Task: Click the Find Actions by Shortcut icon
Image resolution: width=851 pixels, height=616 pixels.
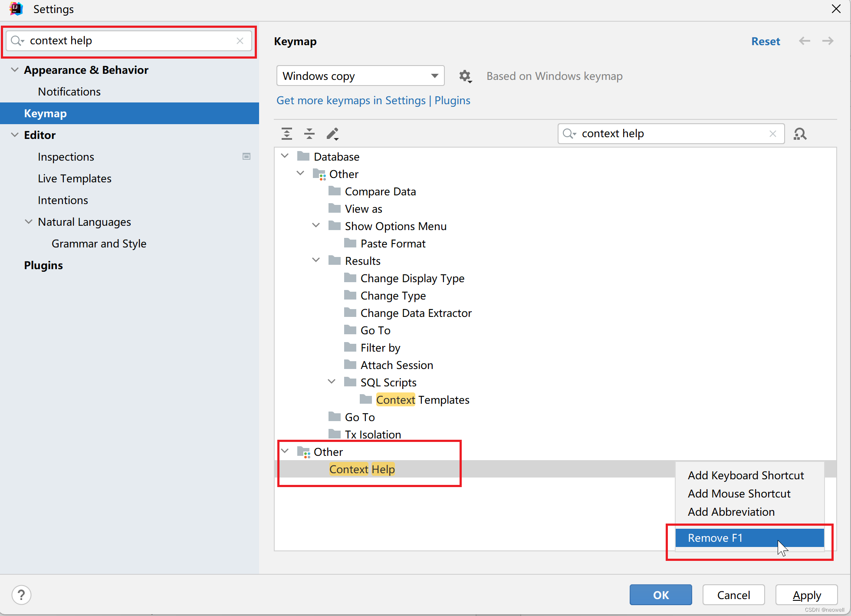Action: pos(800,134)
